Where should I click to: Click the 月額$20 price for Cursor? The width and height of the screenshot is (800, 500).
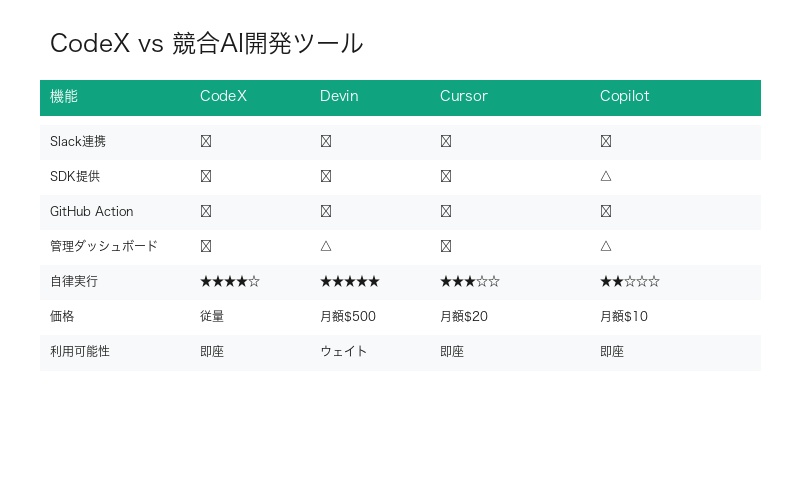464,316
